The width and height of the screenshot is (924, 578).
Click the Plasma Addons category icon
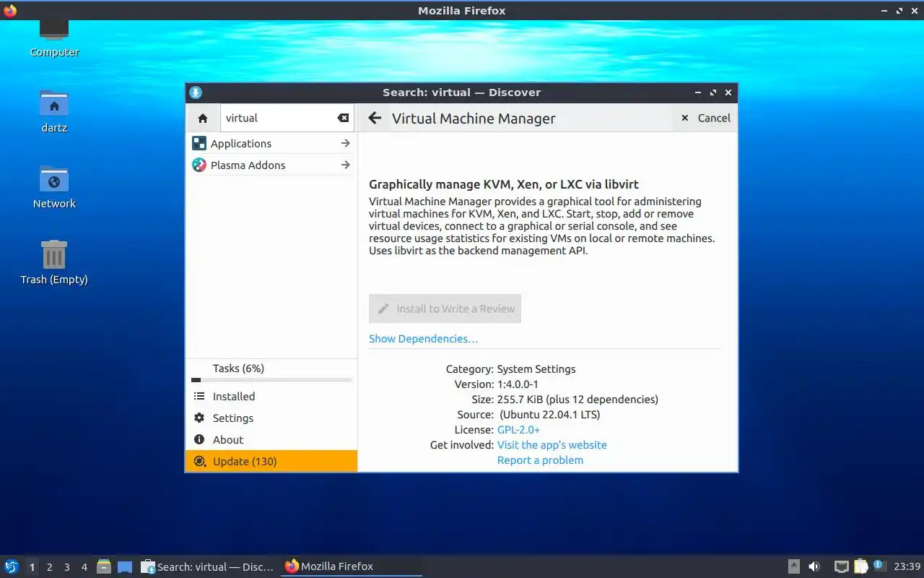pos(199,165)
